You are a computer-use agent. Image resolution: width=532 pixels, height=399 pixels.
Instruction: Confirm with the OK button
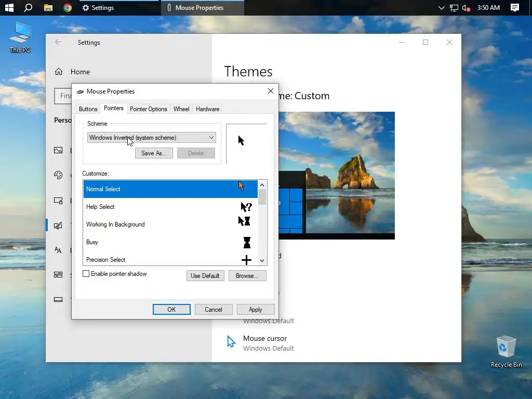(x=171, y=310)
